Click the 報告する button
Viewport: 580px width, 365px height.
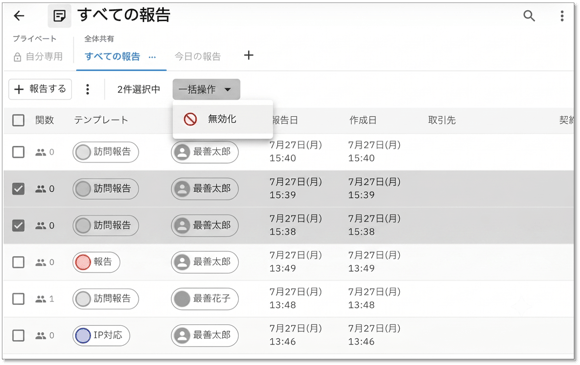pos(40,89)
